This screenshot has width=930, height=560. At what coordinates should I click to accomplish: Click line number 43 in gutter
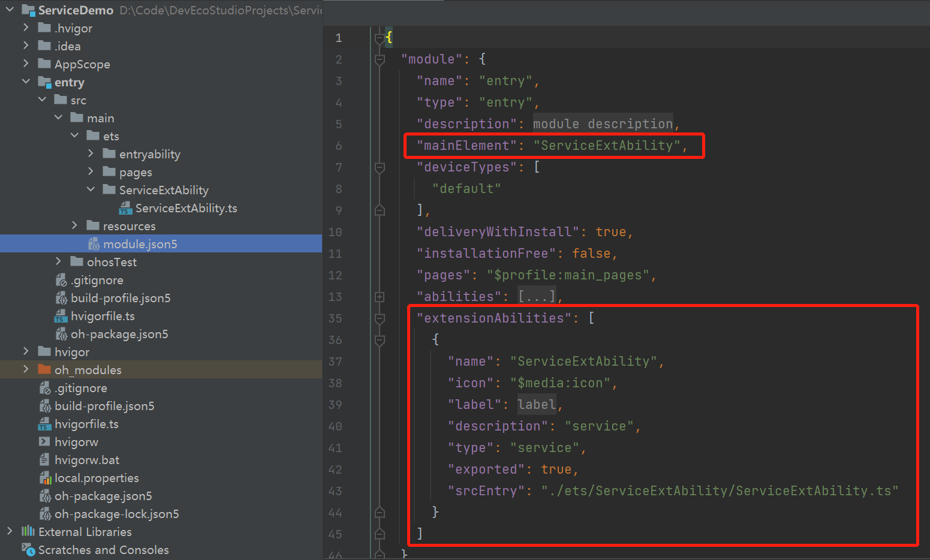335,491
